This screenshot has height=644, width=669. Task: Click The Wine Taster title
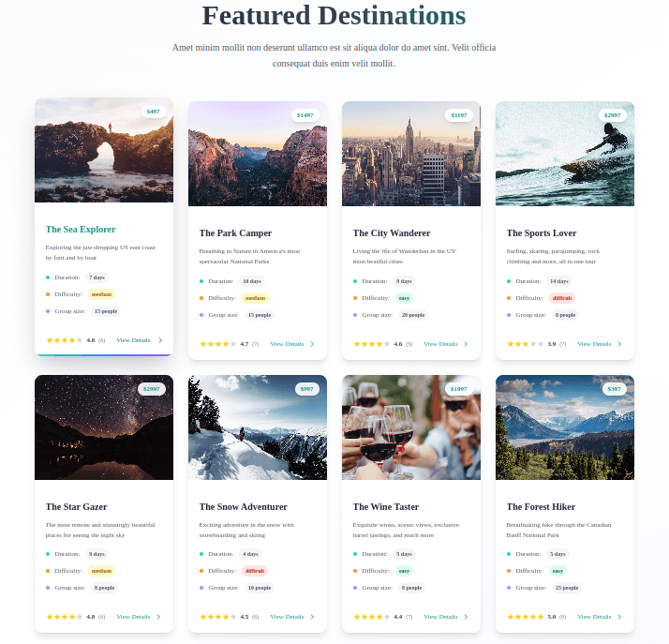pyautogui.click(x=386, y=506)
